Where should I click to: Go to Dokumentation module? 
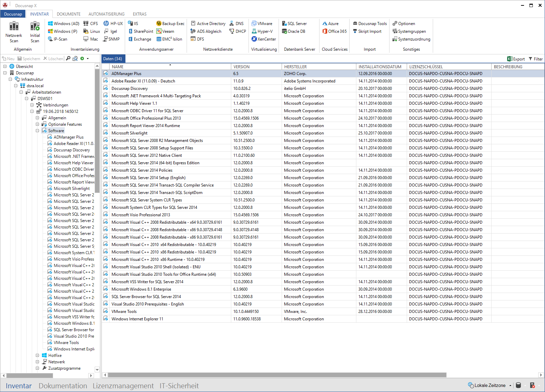(63, 386)
